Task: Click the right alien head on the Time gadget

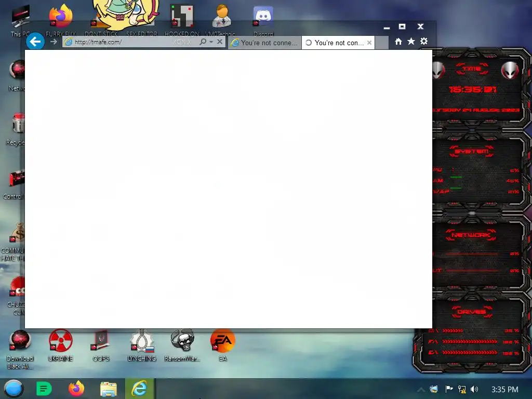Action: [510, 70]
